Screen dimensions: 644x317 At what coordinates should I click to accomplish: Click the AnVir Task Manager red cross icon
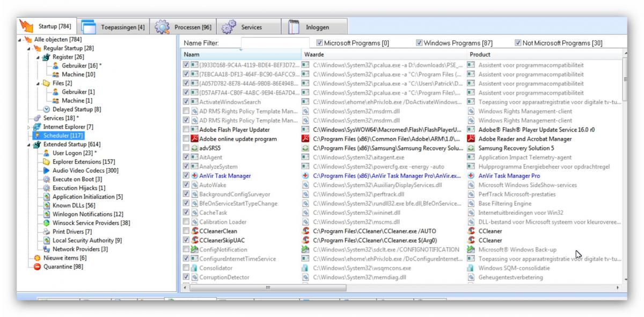pos(195,176)
